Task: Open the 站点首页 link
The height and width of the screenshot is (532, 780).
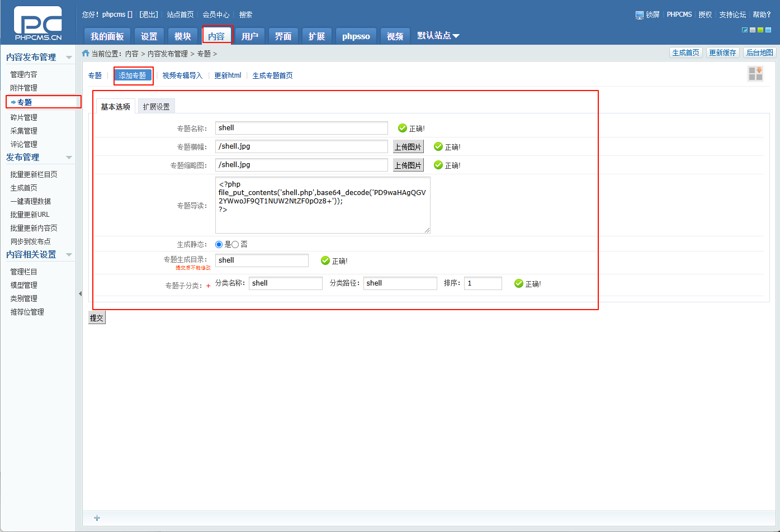Action: pos(180,15)
